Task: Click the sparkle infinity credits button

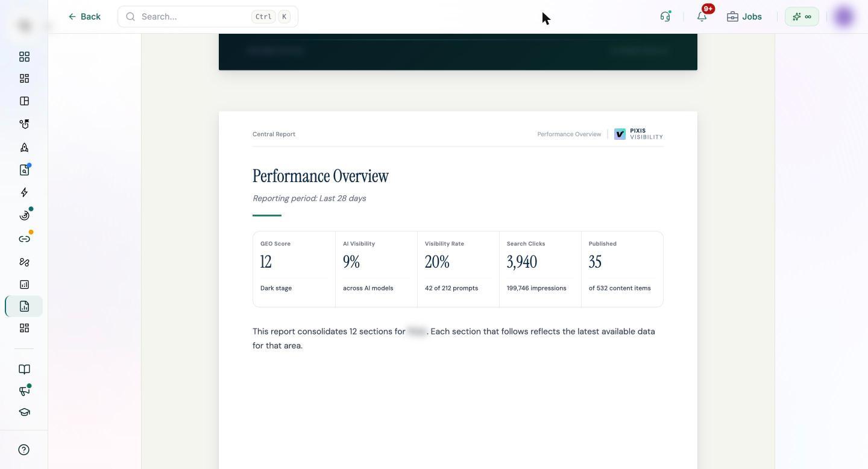Action: click(802, 16)
